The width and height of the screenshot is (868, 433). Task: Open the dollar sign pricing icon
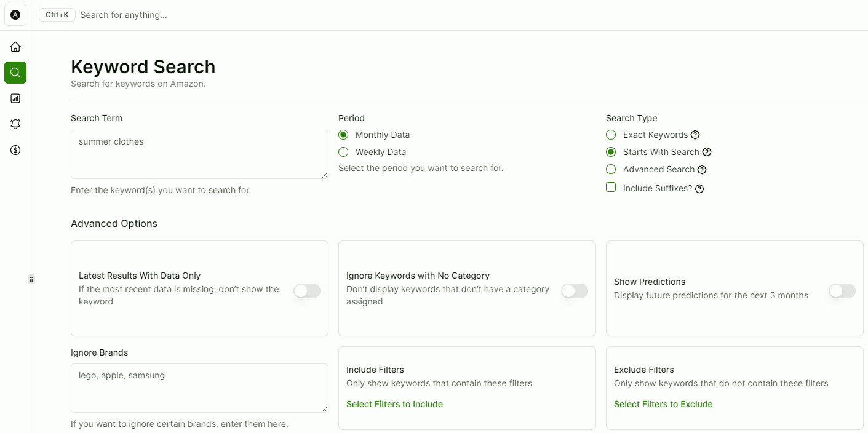(15, 150)
